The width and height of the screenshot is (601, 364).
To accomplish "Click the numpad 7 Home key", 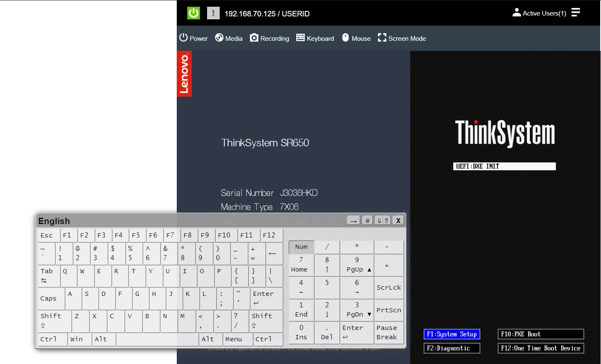I will click(x=301, y=265).
